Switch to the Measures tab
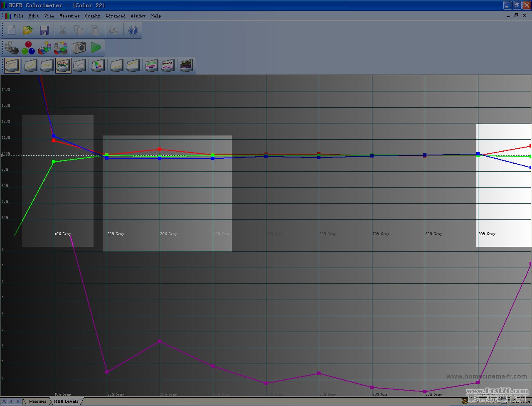Image resolution: width=532 pixels, height=406 pixels. [37, 401]
